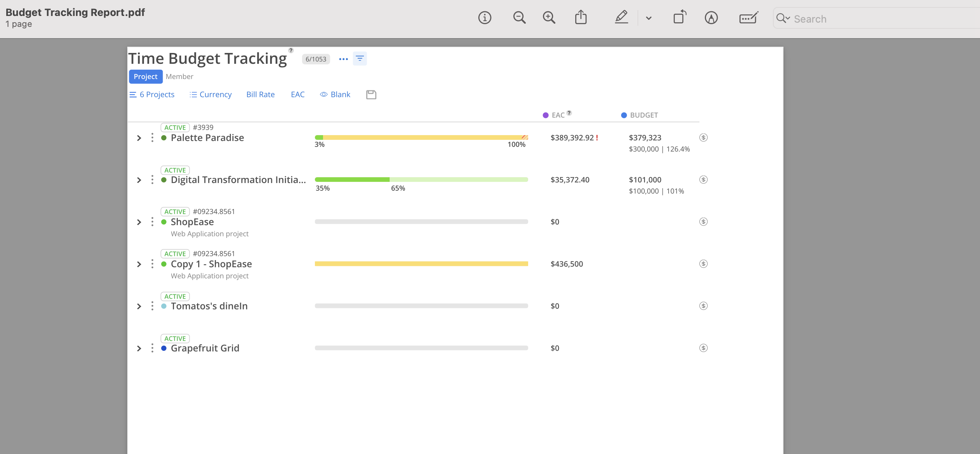Show the Markup toolbar
This screenshot has width=980, height=454.
click(711, 18)
